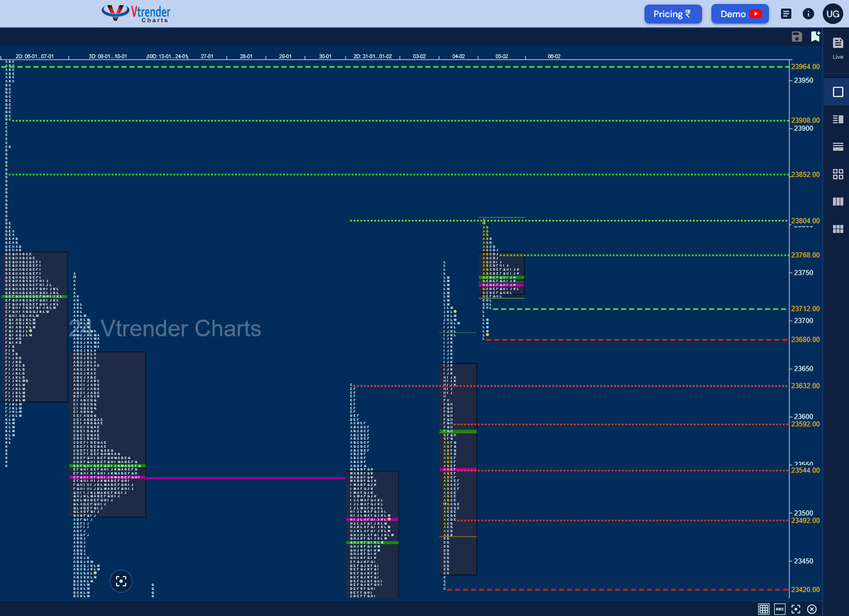The height and width of the screenshot is (616, 849).
Task: Select the 27-01 date header
Action: (x=207, y=56)
